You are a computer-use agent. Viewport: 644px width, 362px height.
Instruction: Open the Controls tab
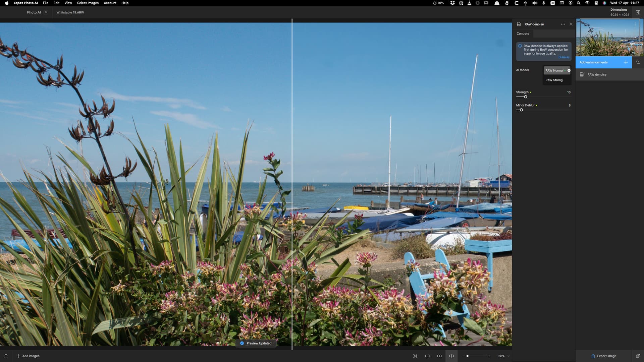click(523, 34)
